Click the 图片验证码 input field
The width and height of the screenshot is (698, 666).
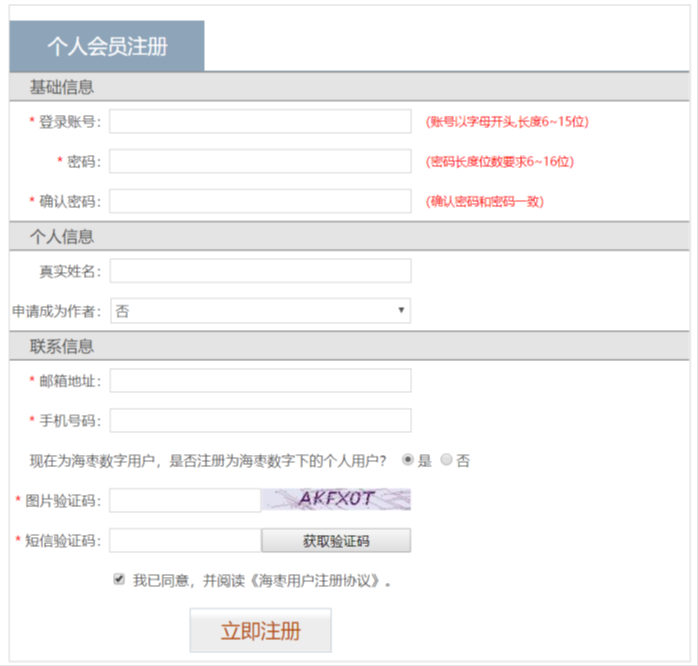185,500
